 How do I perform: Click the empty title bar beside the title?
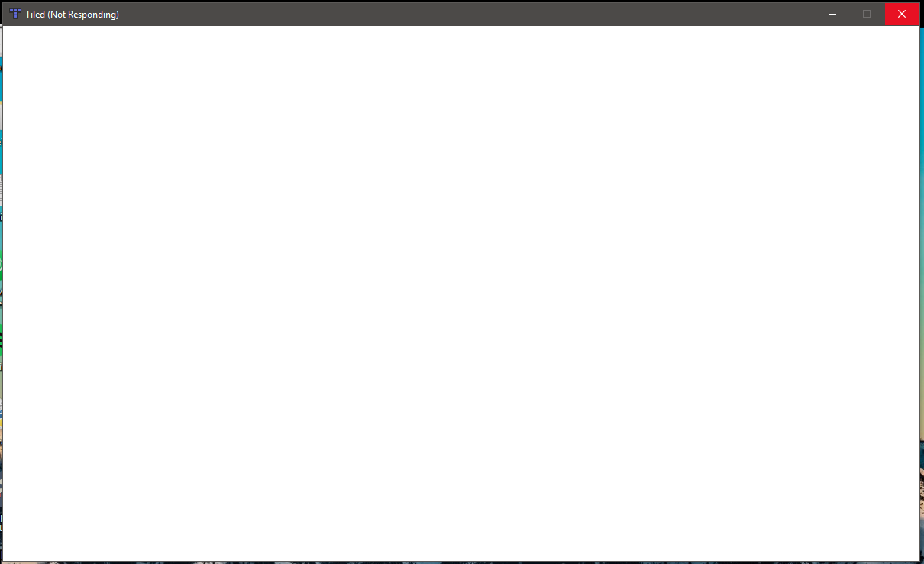pyautogui.click(x=458, y=14)
